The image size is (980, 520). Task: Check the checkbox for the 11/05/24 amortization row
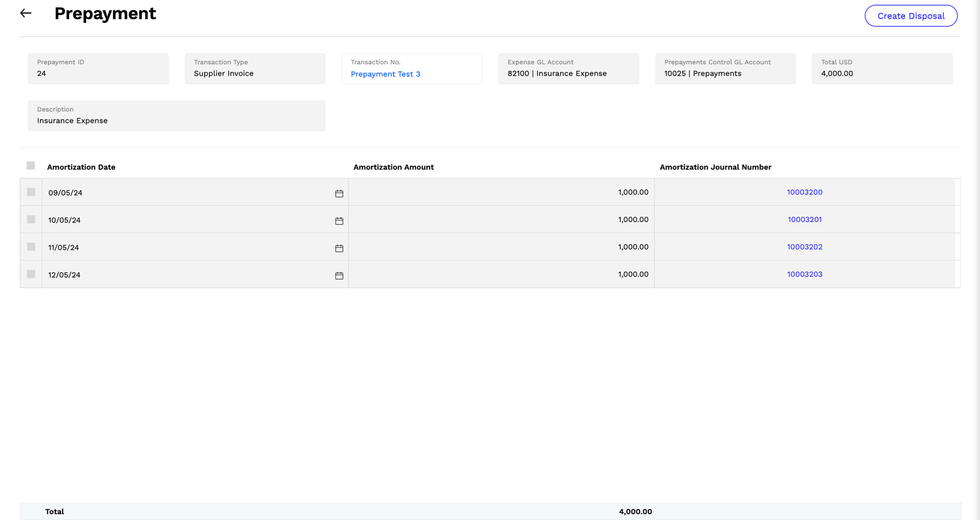[x=31, y=246]
